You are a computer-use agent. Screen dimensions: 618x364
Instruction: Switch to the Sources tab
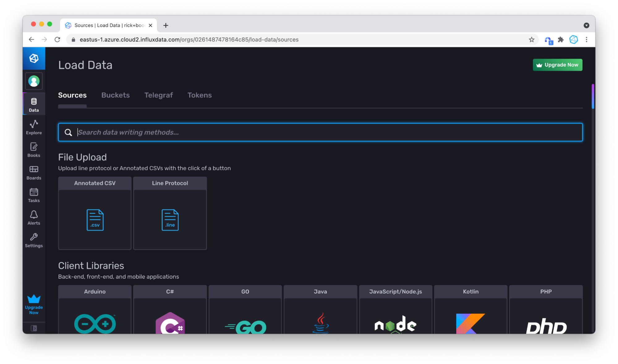pos(72,95)
